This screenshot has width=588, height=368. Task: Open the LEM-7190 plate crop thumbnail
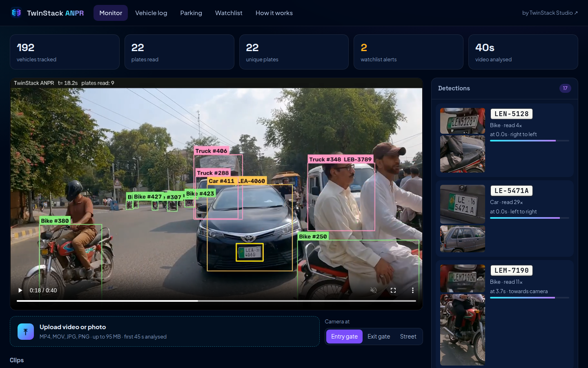point(463,278)
